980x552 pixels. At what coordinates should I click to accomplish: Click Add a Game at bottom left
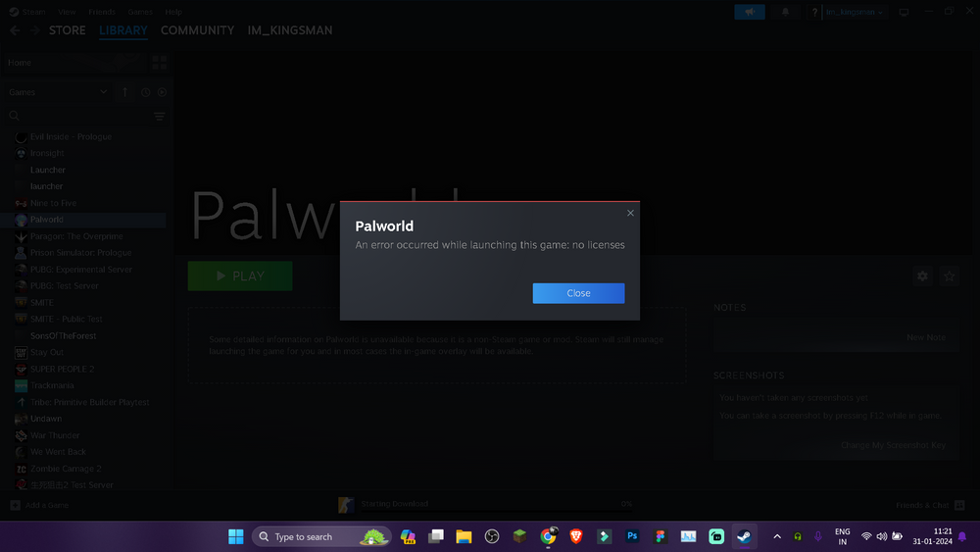point(40,505)
